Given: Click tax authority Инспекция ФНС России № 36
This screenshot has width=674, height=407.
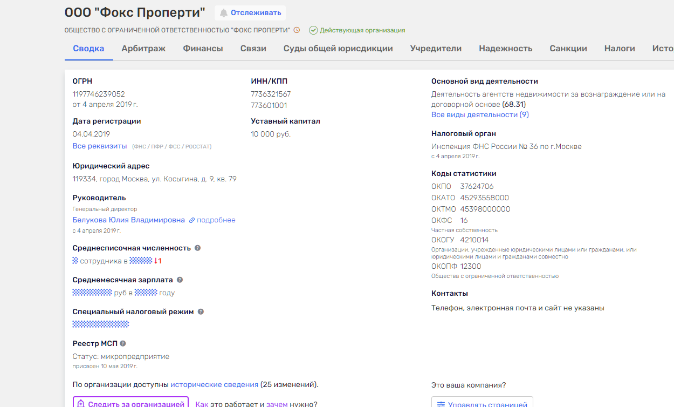Looking at the screenshot, I should [x=506, y=146].
